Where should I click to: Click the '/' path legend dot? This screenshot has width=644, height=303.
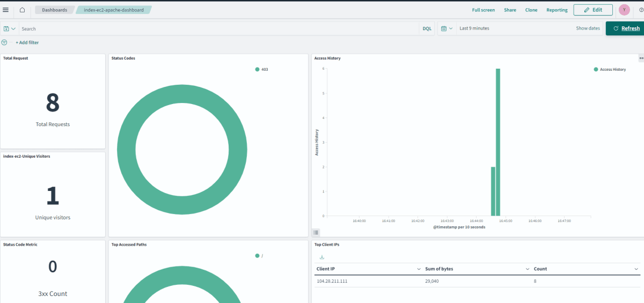[258, 256]
